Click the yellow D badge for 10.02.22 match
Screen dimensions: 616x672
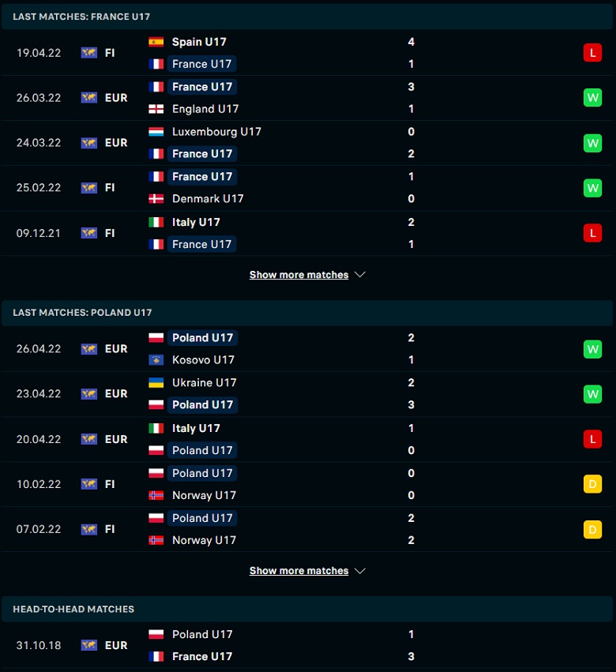[592, 484]
